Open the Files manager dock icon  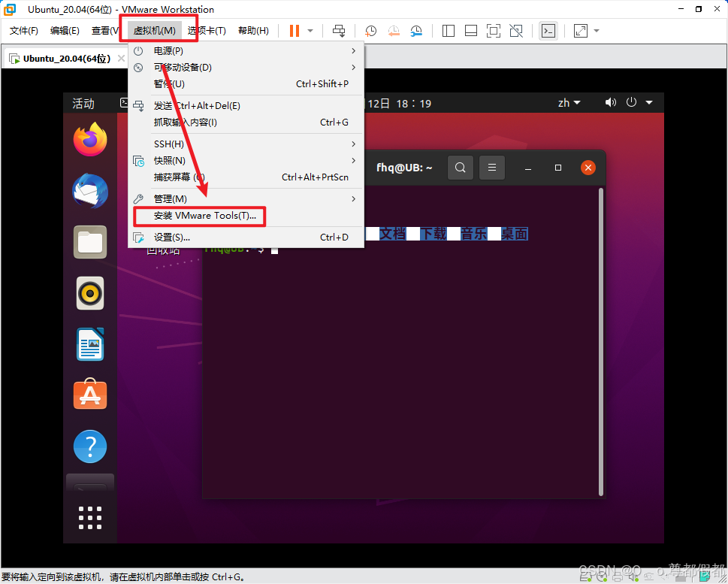pyautogui.click(x=90, y=242)
